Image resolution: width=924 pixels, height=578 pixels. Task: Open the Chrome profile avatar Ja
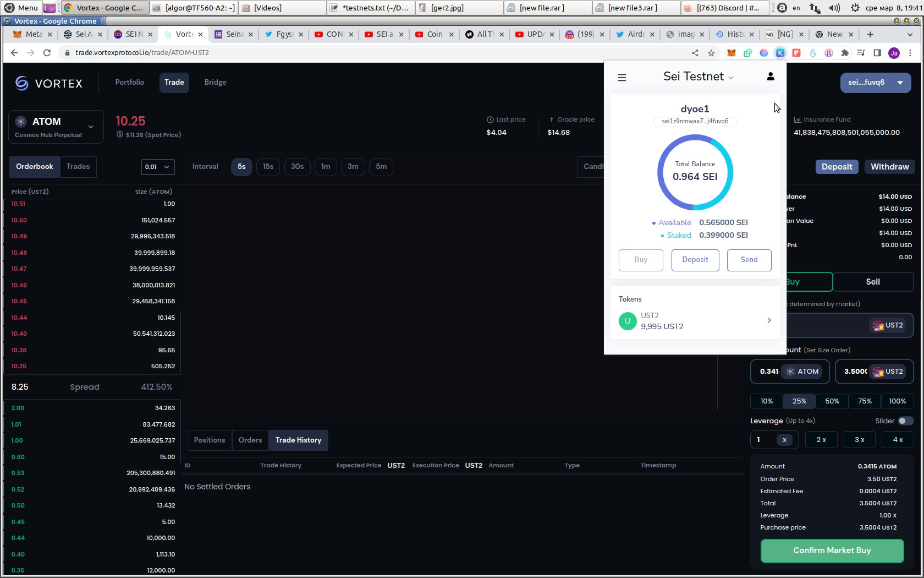point(894,53)
